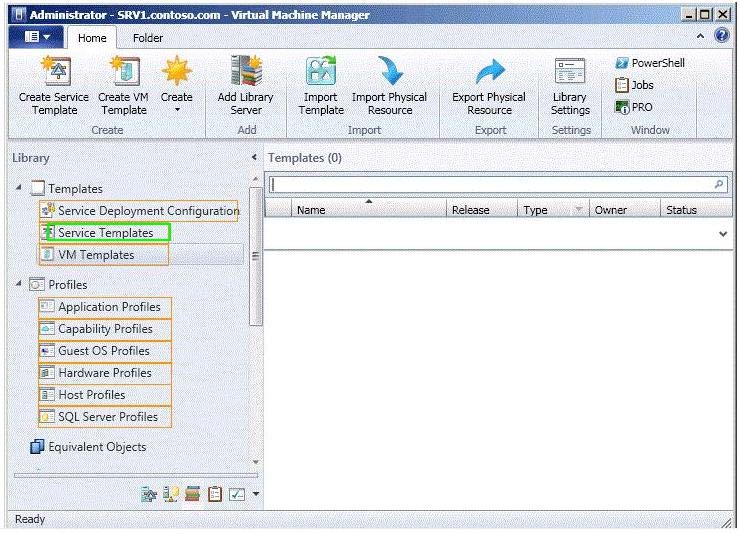Viewport: 740px width, 534px height.
Task: Click the VM Templates node icon
Action: click(x=47, y=255)
